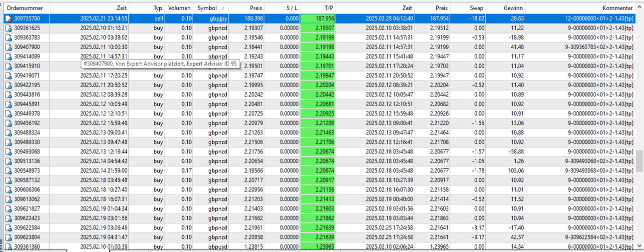Click the order icon beside 309489330

point(8,142)
